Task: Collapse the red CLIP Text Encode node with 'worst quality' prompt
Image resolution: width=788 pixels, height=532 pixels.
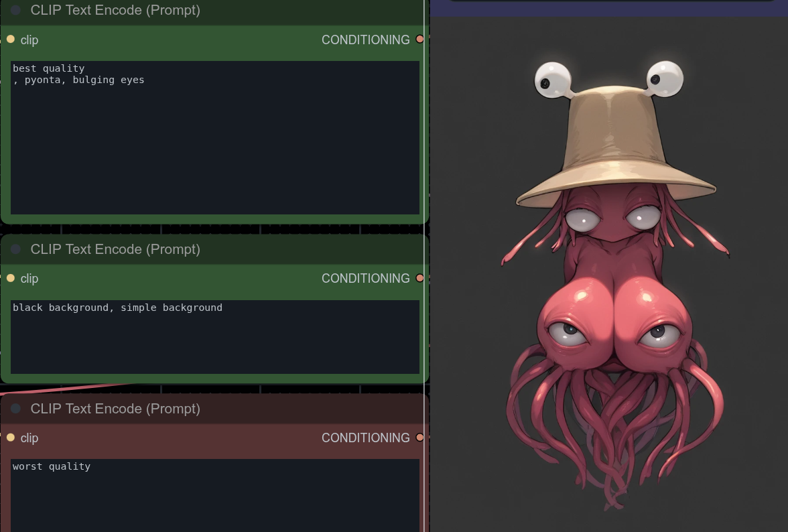Action: tap(15, 409)
